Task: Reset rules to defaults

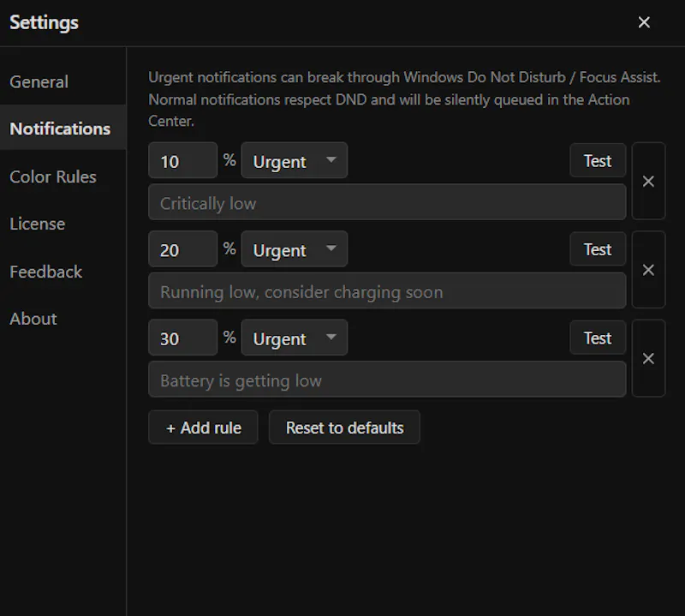Action: [344, 428]
